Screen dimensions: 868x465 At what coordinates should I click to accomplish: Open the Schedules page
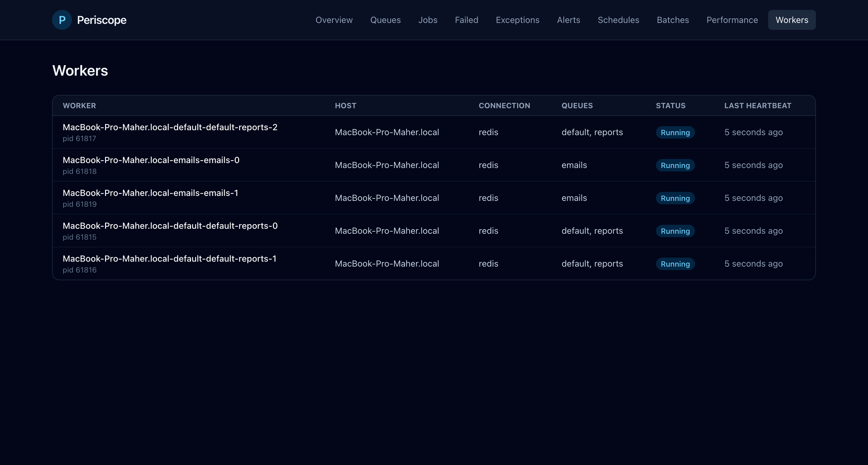point(618,20)
